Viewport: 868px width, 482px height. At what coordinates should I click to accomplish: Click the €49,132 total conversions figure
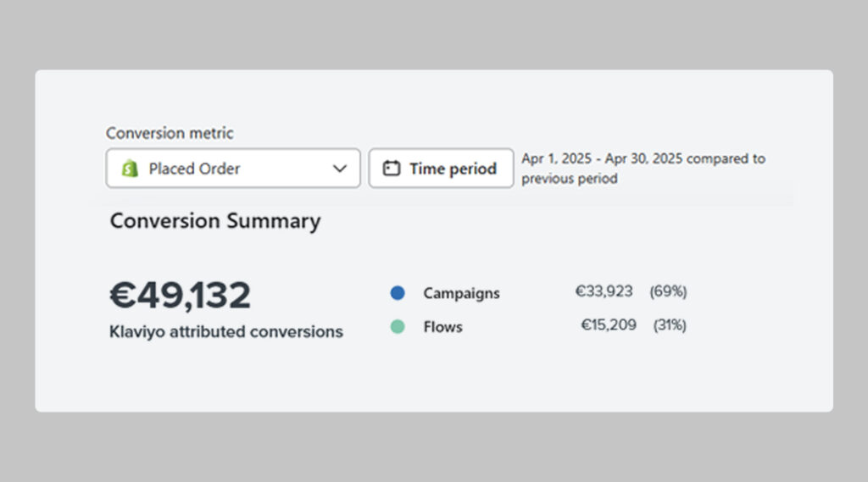click(x=180, y=295)
